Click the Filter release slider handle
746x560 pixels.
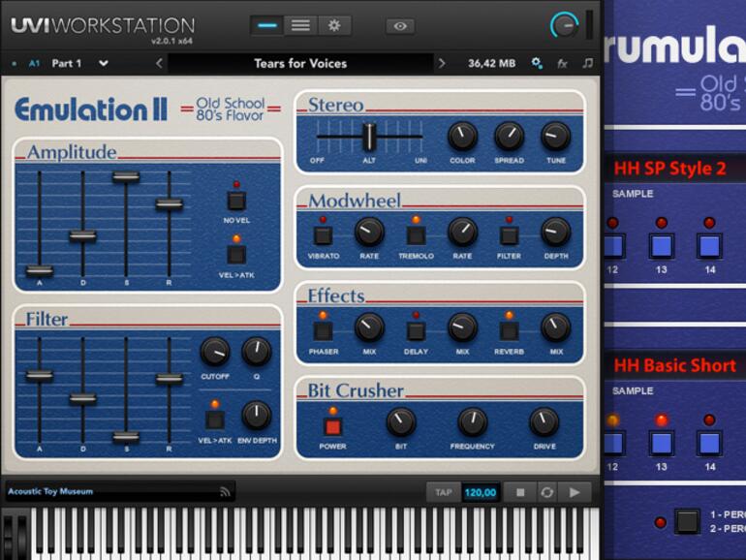click(x=169, y=379)
